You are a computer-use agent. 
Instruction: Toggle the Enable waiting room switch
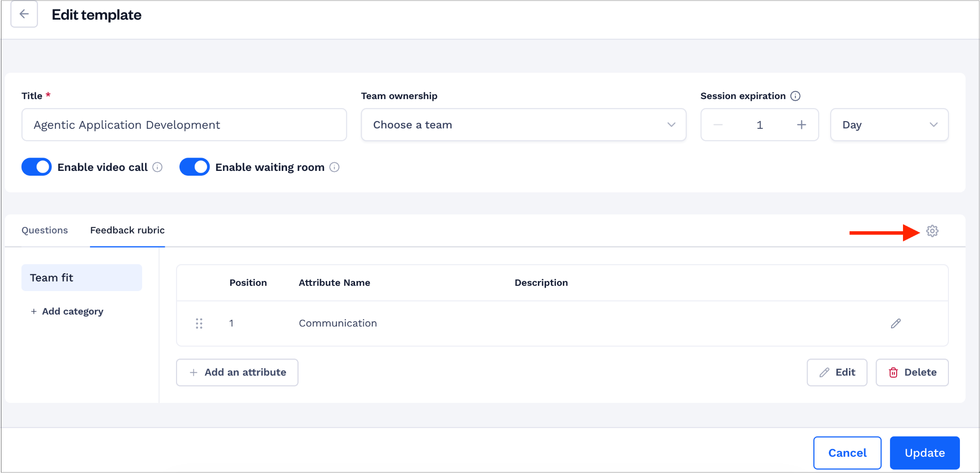194,167
